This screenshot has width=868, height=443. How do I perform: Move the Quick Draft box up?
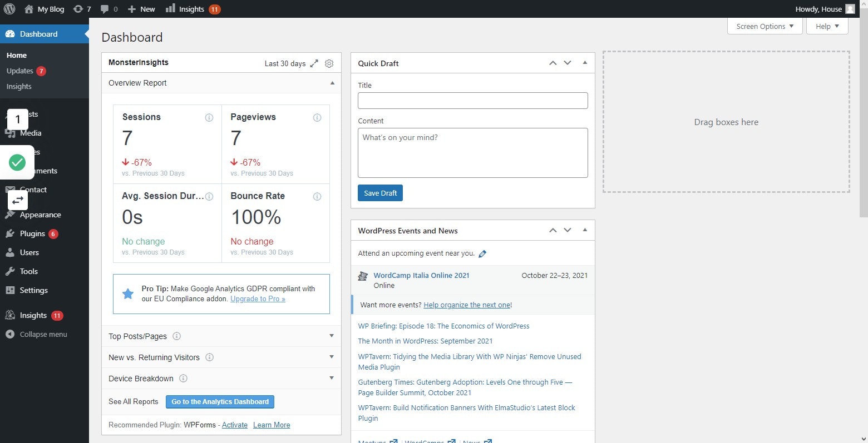[553, 63]
